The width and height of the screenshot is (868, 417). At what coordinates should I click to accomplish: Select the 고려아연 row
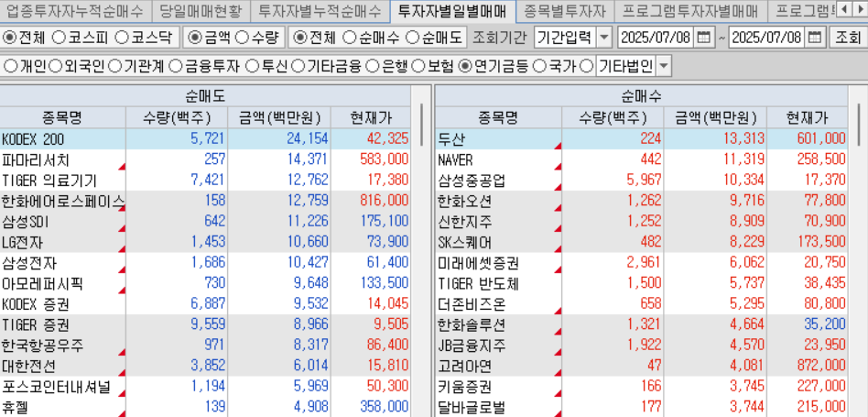click(642, 367)
